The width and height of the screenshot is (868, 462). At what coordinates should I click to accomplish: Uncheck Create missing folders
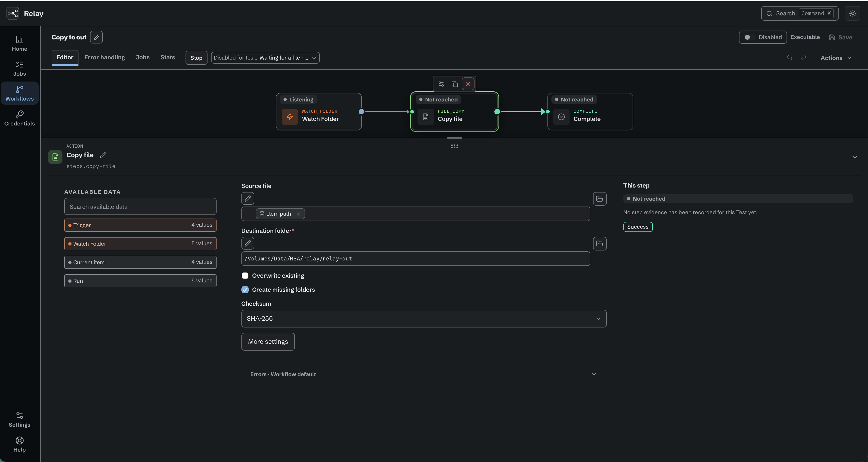pyautogui.click(x=245, y=290)
